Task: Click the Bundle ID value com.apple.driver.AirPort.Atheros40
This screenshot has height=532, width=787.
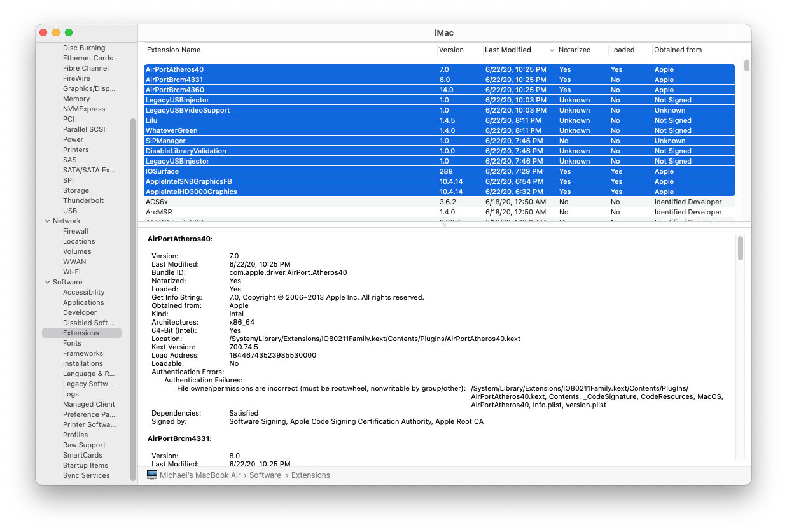Action: point(288,272)
